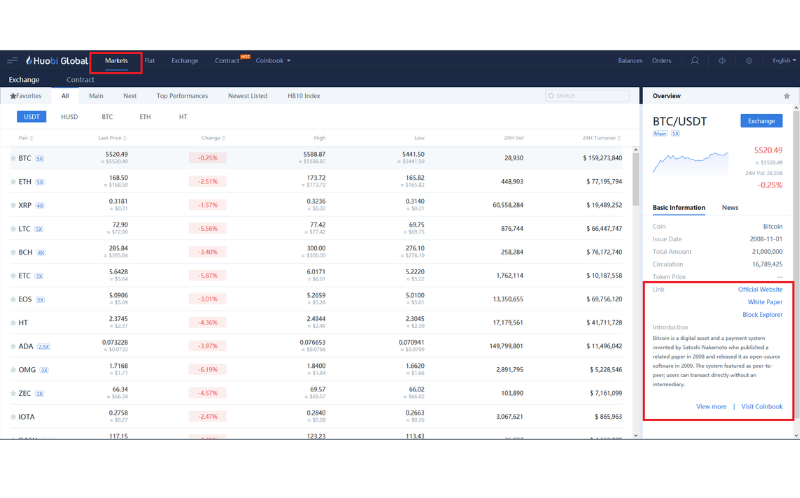Select the ETH quote currency
The height and width of the screenshot is (498, 800).
(145, 117)
